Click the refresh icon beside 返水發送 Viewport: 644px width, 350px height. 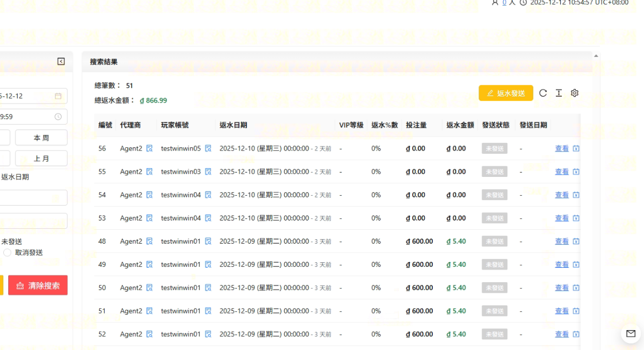pyautogui.click(x=543, y=93)
